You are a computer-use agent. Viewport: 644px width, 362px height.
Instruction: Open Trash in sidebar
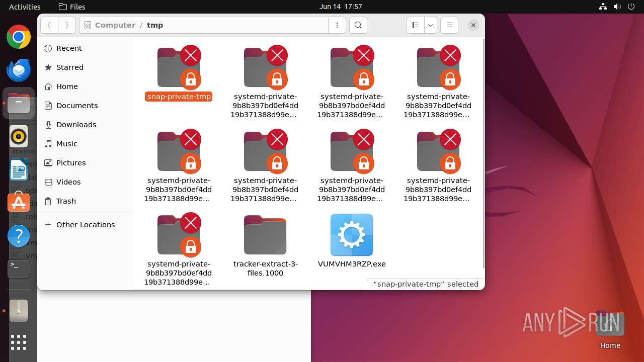click(x=85, y=201)
